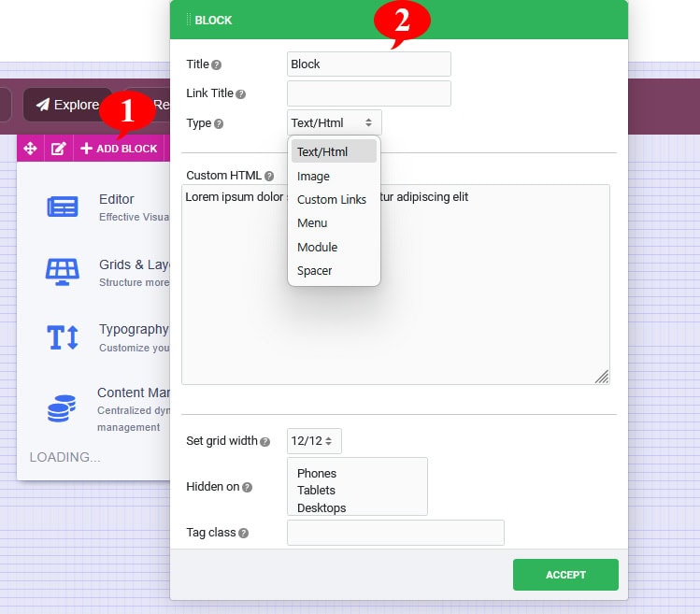Click the help icon next to Custom HTML
The image size is (700, 614).
[269, 176]
